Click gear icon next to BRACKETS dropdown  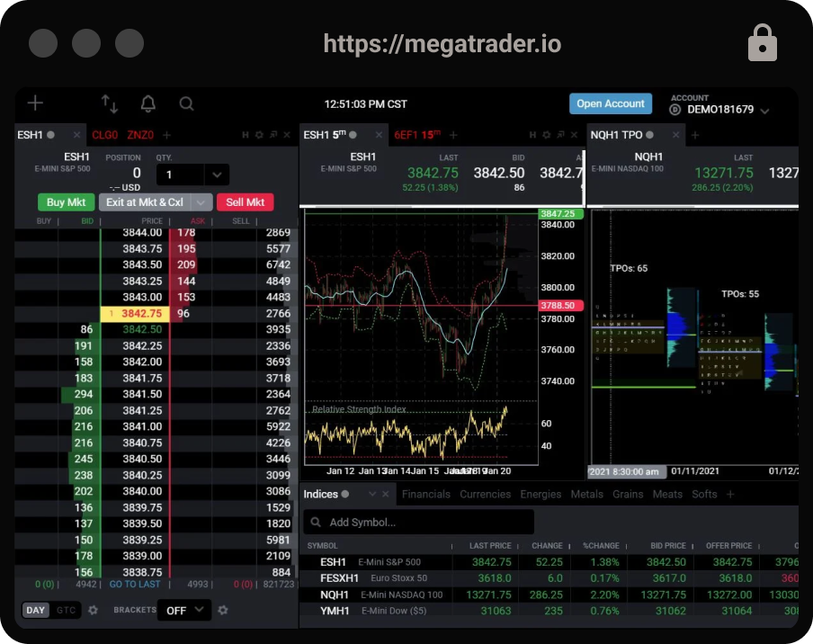tap(223, 610)
